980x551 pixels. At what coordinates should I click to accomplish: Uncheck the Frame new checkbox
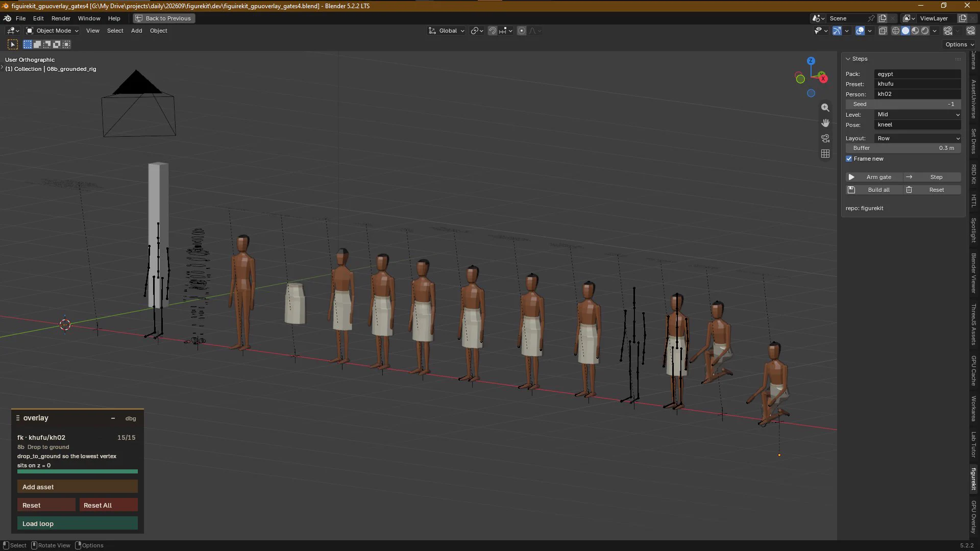[849, 159]
